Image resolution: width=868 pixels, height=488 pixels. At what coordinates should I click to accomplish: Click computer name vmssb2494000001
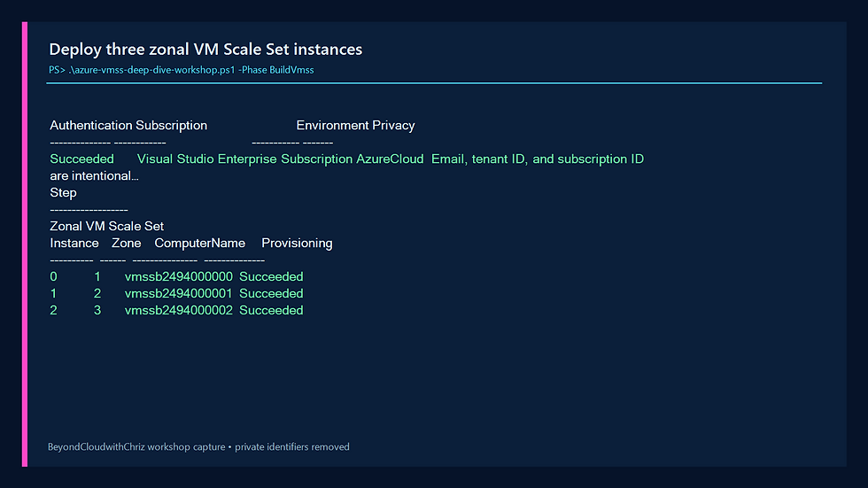(178, 293)
